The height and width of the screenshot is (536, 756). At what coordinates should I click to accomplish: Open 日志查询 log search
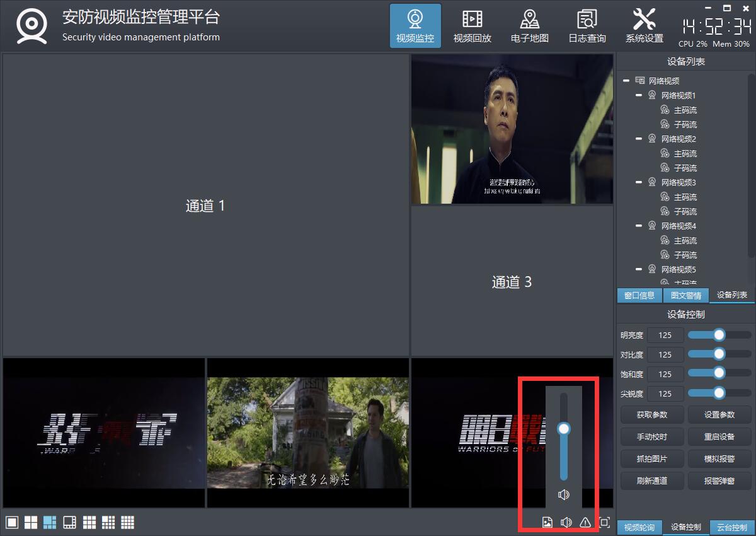click(x=587, y=26)
